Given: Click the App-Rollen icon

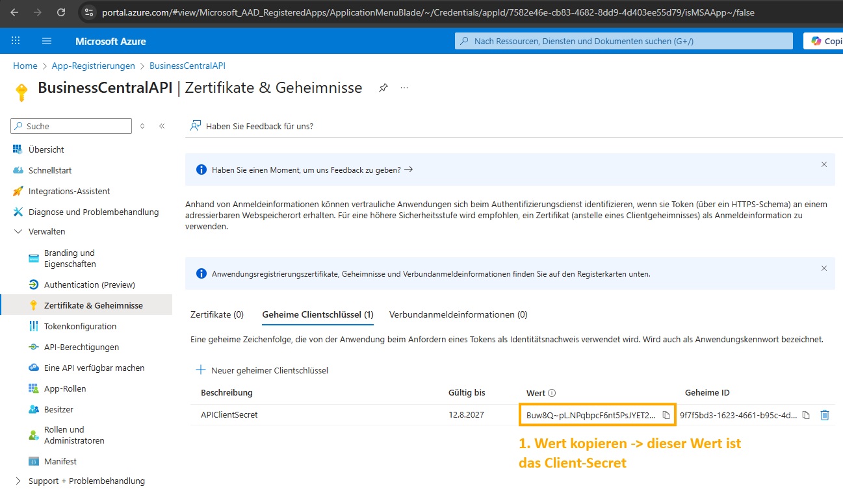Looking at the screenshot, I should tap(34, 388).
